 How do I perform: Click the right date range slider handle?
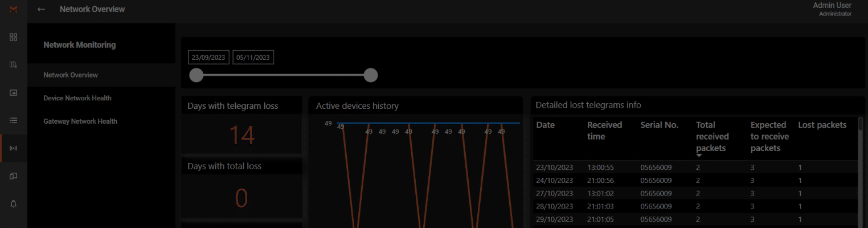[371, 75]
